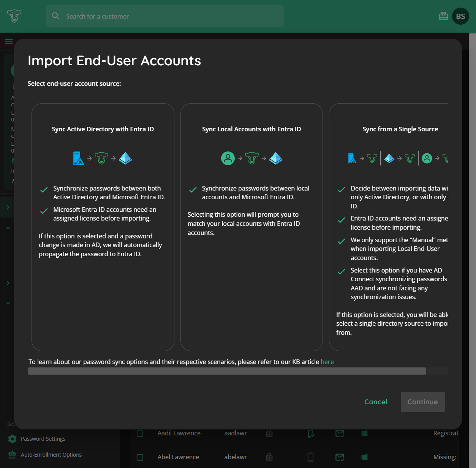Click phone icon in Aadil Lawrence row

[x=311, y=433]
